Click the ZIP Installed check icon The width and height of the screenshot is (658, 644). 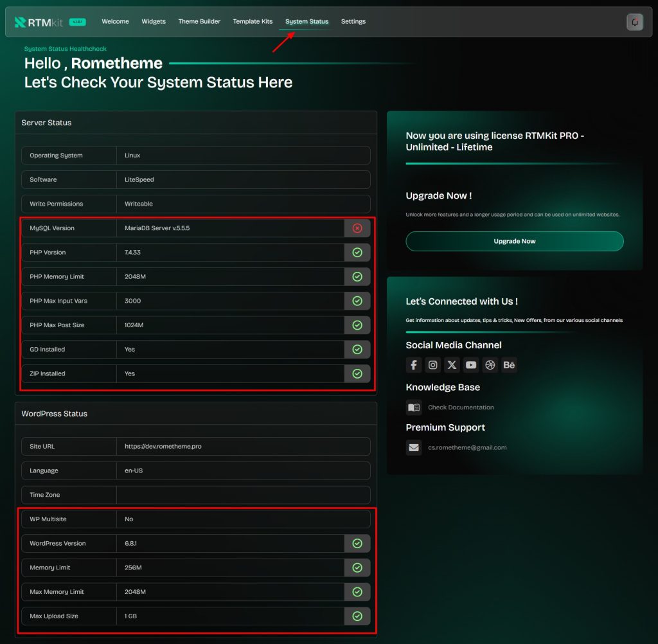357,373
